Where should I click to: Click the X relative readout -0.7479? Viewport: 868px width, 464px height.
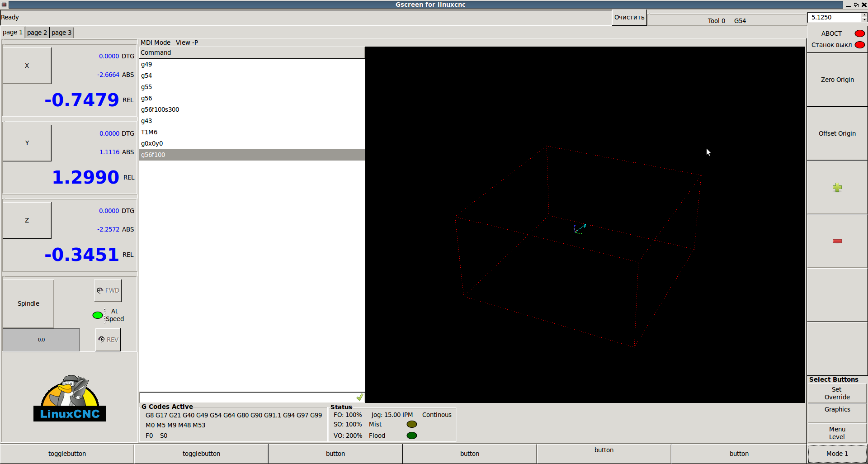82,100
